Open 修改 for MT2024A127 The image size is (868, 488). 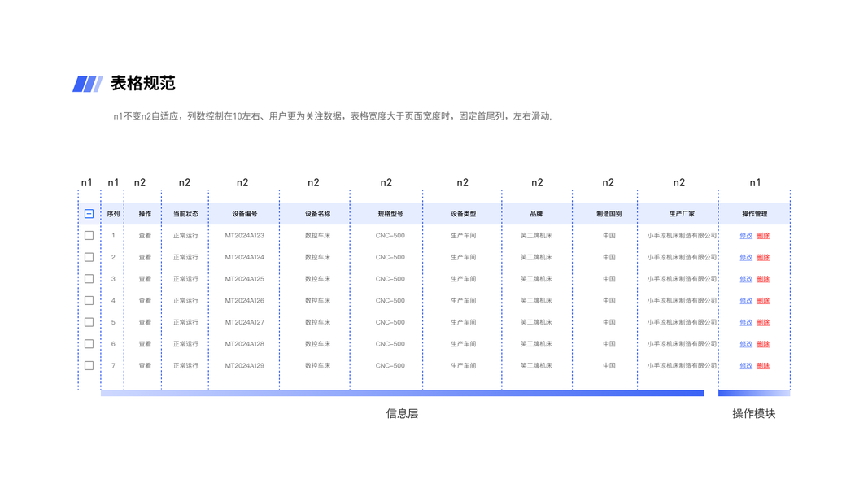(746, 322)
